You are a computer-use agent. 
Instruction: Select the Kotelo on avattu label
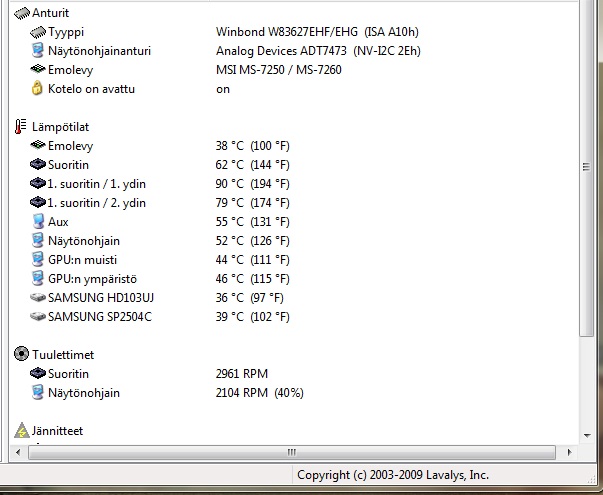coord(91,89)
